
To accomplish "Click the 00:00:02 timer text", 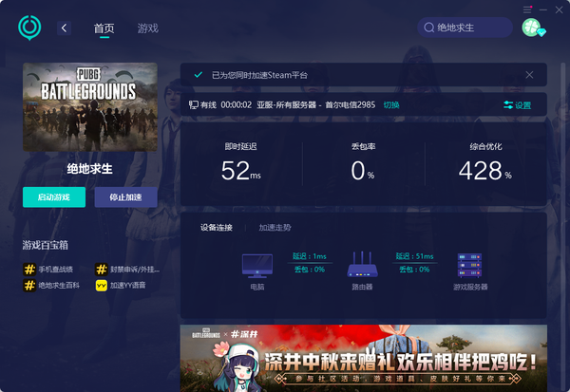I will pyautogui.click(x=237, y=105).
